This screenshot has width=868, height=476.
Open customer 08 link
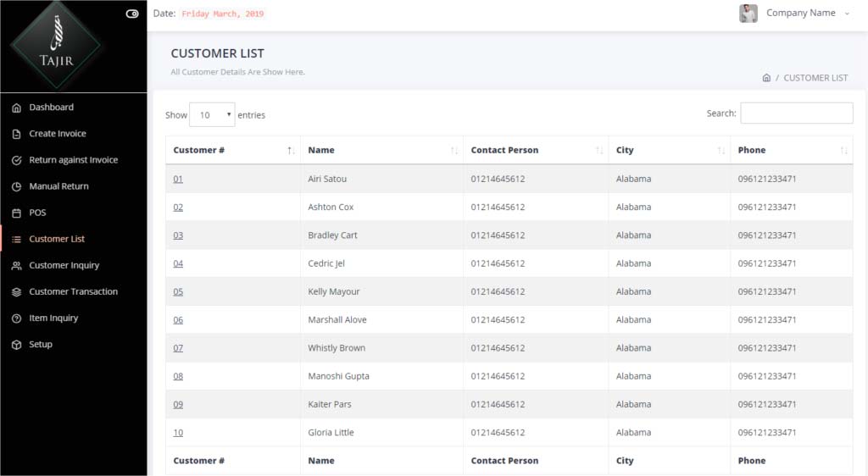click(x=178, y=376)
